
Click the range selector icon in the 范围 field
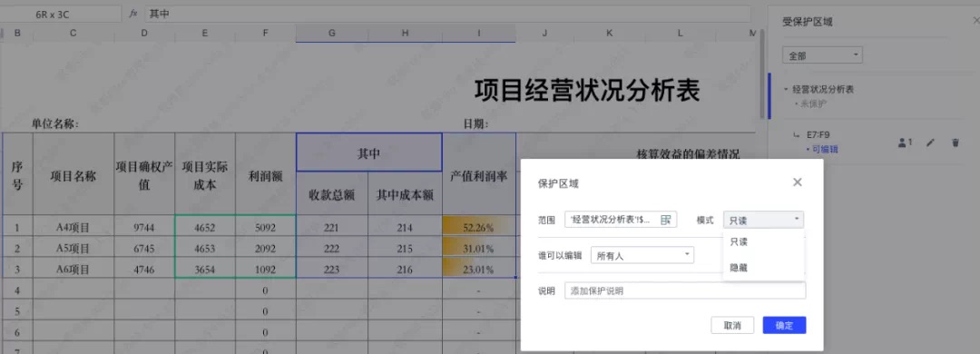666,220
